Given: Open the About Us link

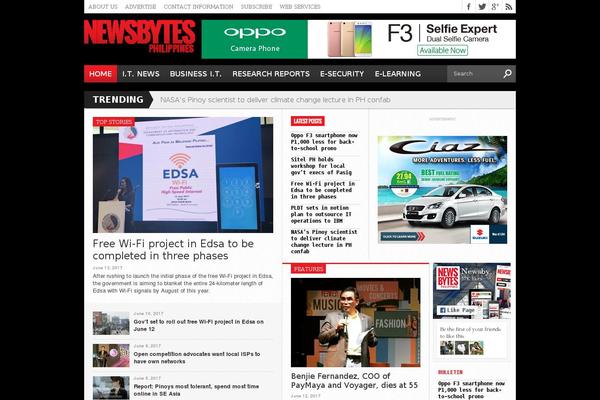Looking at the screenshot, I should (103, 7).
